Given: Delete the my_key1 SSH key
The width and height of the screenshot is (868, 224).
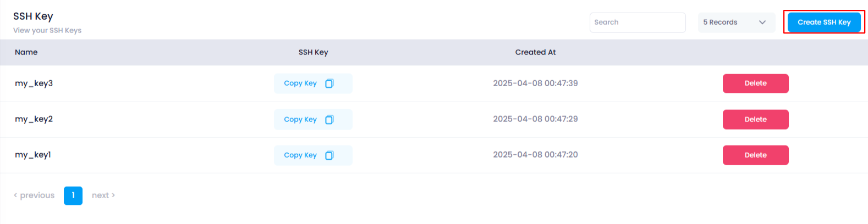Looking at the screenshot, I should click(755, 155).
